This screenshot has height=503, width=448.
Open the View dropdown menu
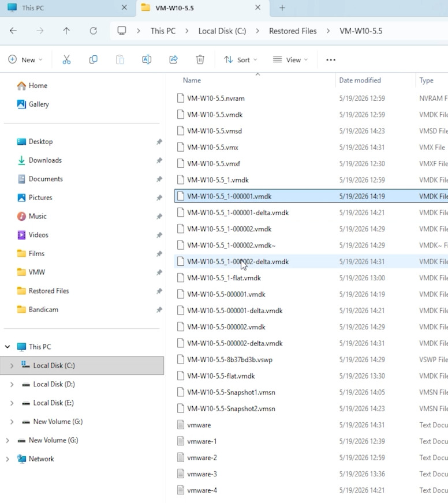(290, 59)
